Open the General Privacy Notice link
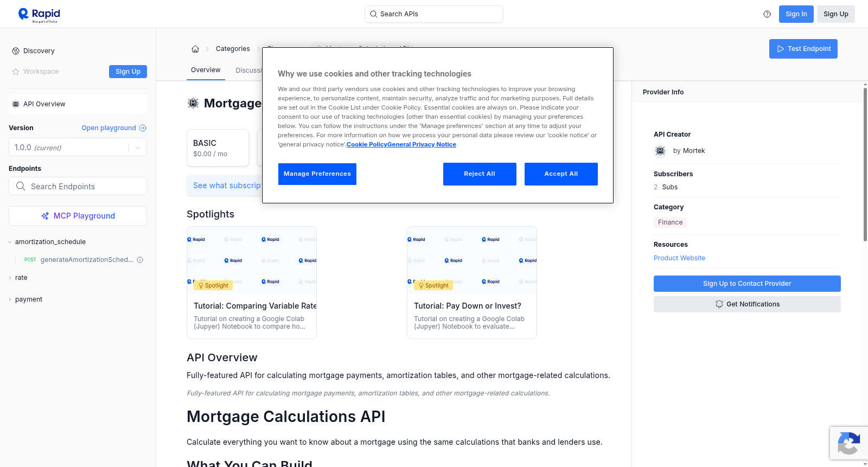 (422, 144)
